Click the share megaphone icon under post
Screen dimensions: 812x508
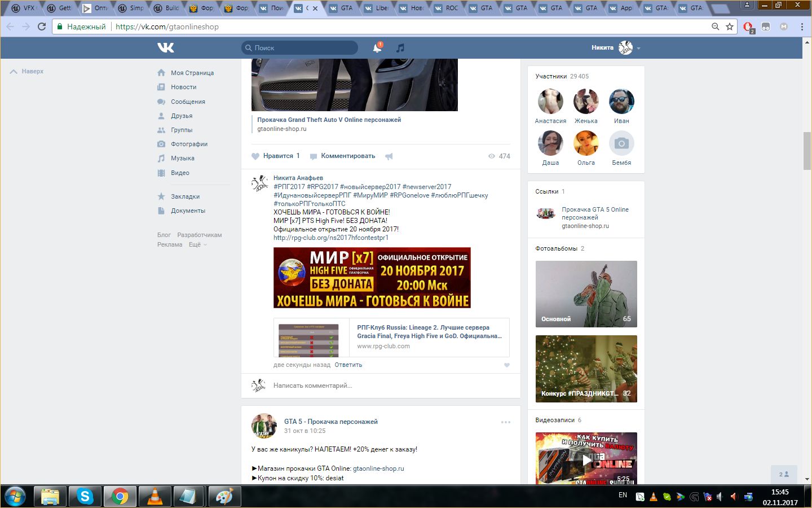[x=389, y=156]
